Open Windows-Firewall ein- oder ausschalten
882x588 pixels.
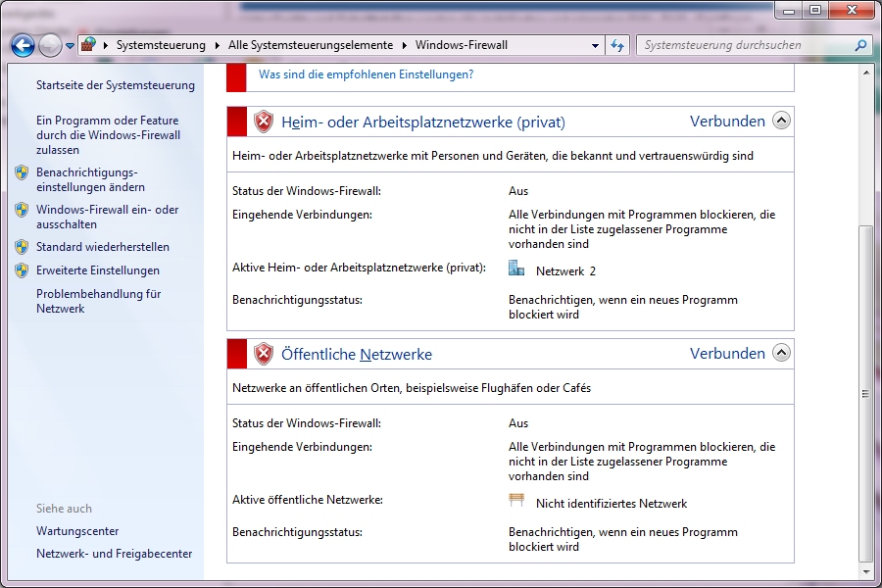click(x=107, y=217)
